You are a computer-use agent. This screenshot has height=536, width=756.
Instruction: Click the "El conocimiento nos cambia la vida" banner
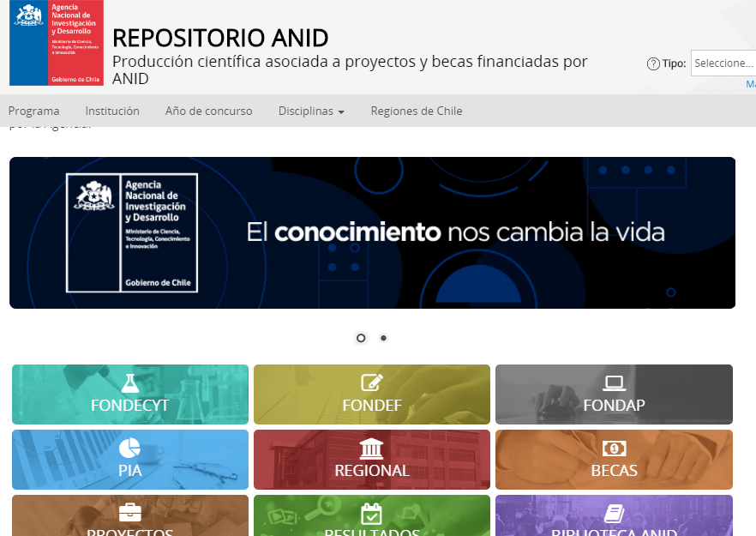coord(372,232)
